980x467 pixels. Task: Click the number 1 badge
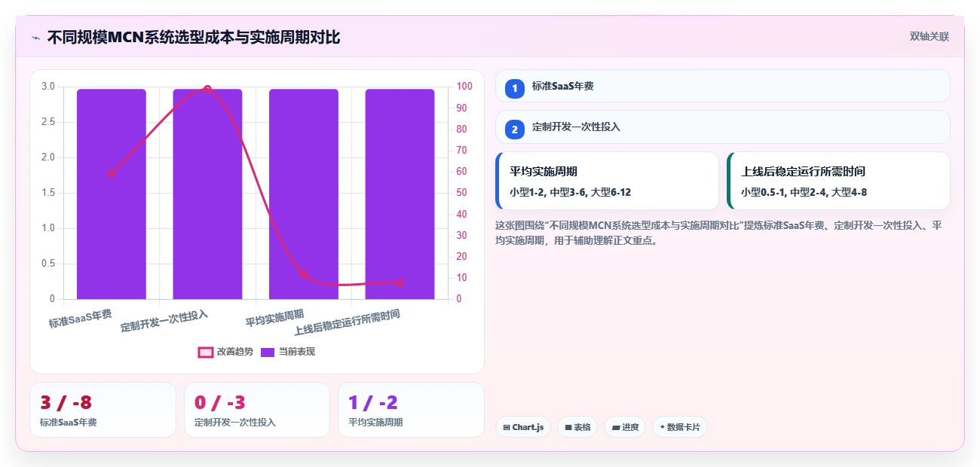pyautogui.click(x=515, y=88)
